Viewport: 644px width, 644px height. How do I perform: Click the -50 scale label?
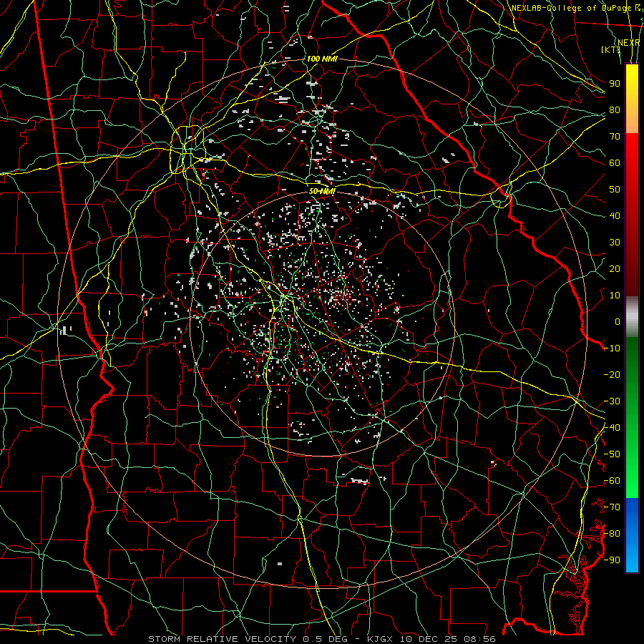(x=612, y=454)
